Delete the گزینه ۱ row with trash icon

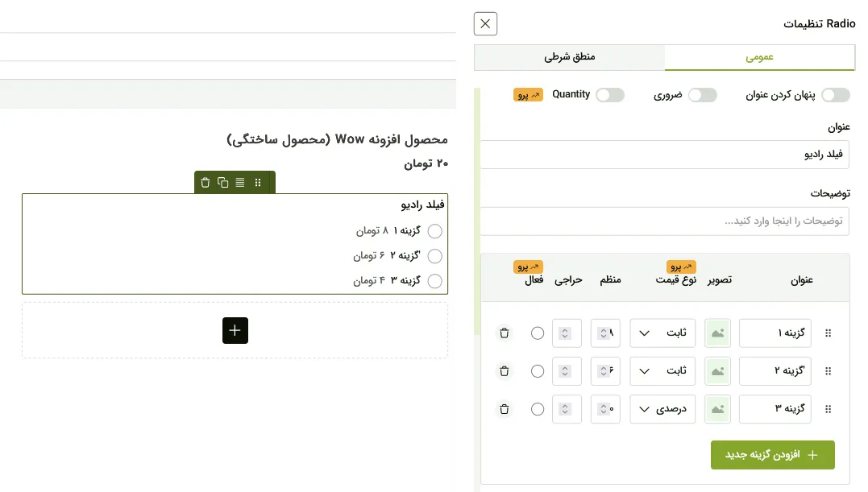click(505, 333)
